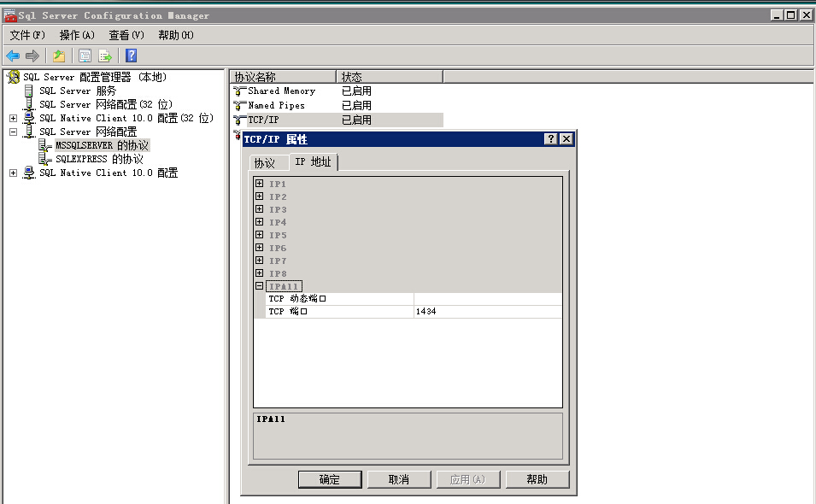The image size is (816, 504).
Task: Select the Shared Memory row name
Action: [281, 91]
